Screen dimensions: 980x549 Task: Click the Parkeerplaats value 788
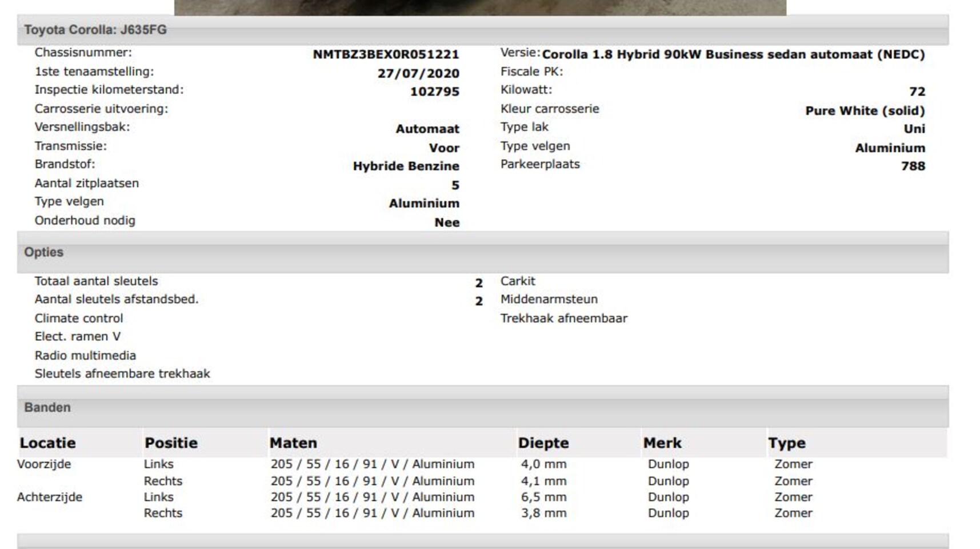(913, 166)
